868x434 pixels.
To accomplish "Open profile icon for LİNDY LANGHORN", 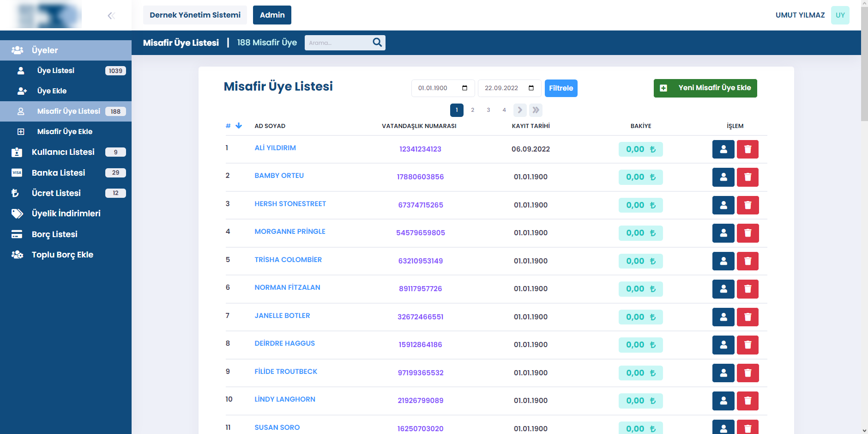I will [x=723, y=401].
